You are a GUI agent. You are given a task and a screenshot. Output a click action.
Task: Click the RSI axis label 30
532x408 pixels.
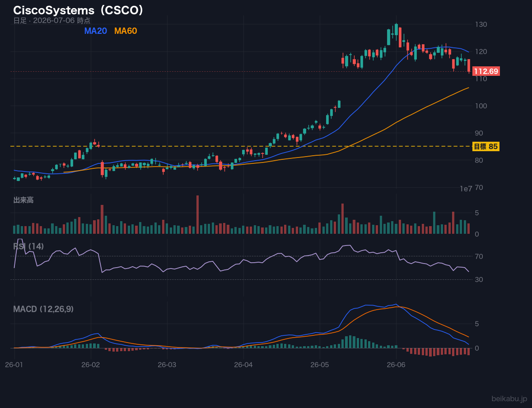(x=479, y=279)
